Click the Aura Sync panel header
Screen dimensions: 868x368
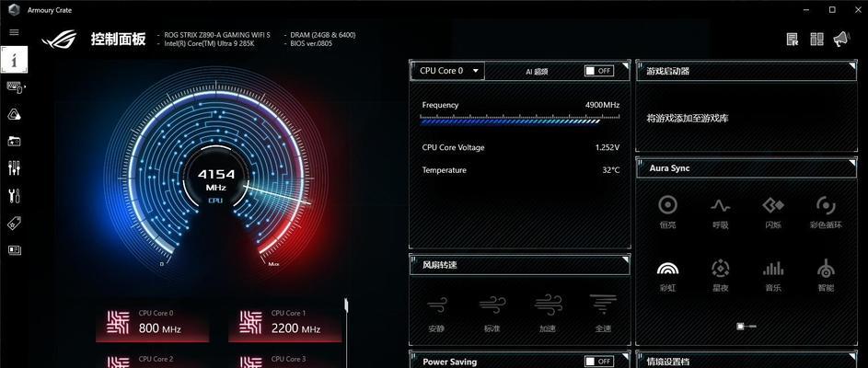(746, 168)
